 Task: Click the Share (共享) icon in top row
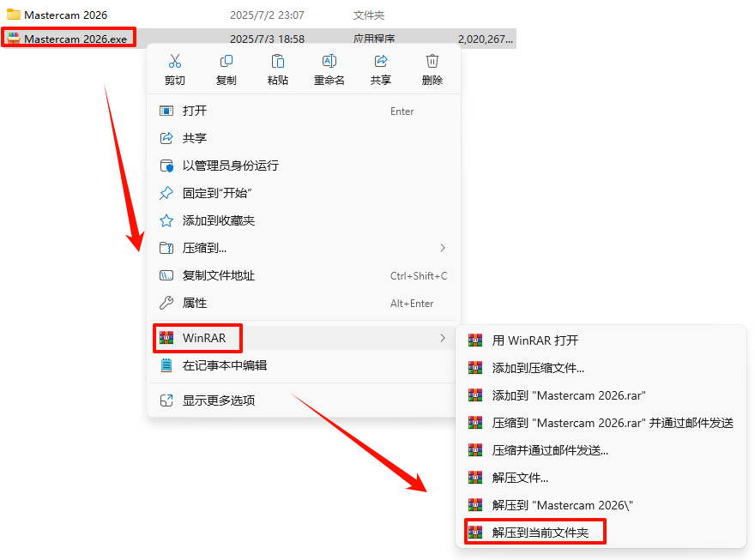coord(381,61)
